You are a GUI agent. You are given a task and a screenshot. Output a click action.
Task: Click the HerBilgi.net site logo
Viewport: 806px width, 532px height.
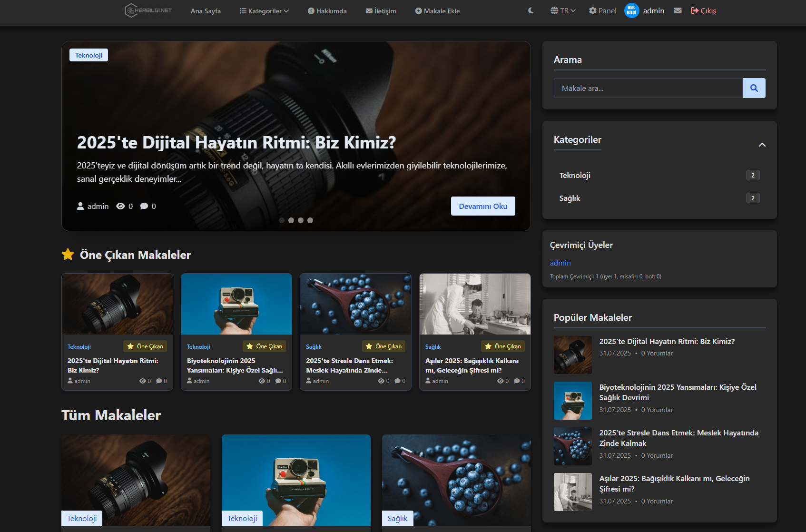[x=148, y=10]
